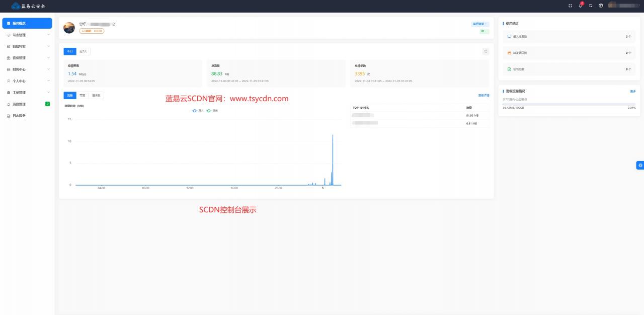The height and width of the screenshot is (315, 644).
Task: Click the 0.04% usage percentage
Action: (x=631, y=108)
